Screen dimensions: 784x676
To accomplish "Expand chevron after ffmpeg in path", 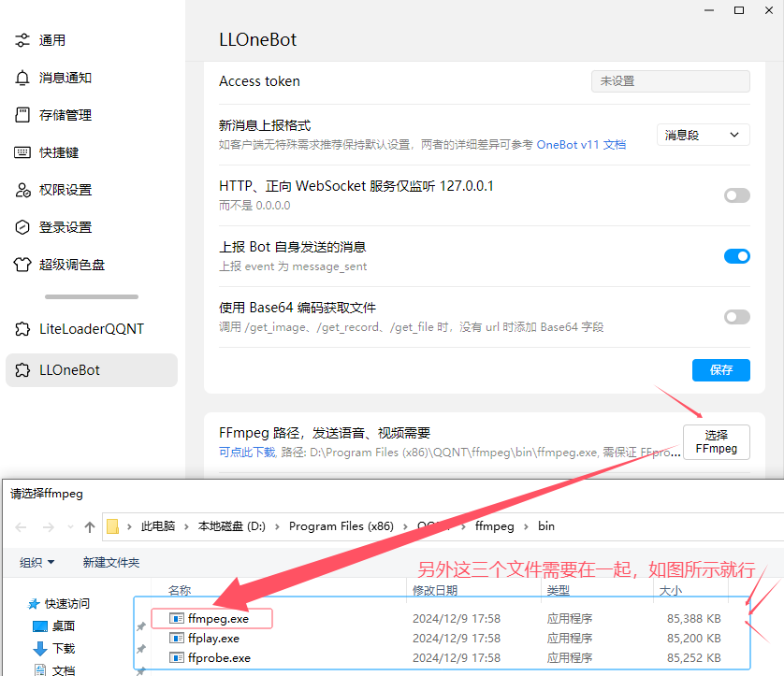I will pyautogui.click(x=526, y=526).
